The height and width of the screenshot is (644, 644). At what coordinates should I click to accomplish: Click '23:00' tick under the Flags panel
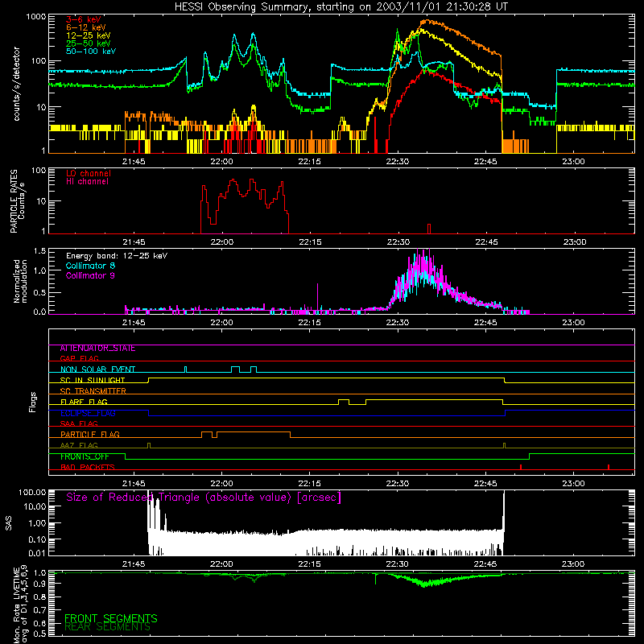click(573, 484)
